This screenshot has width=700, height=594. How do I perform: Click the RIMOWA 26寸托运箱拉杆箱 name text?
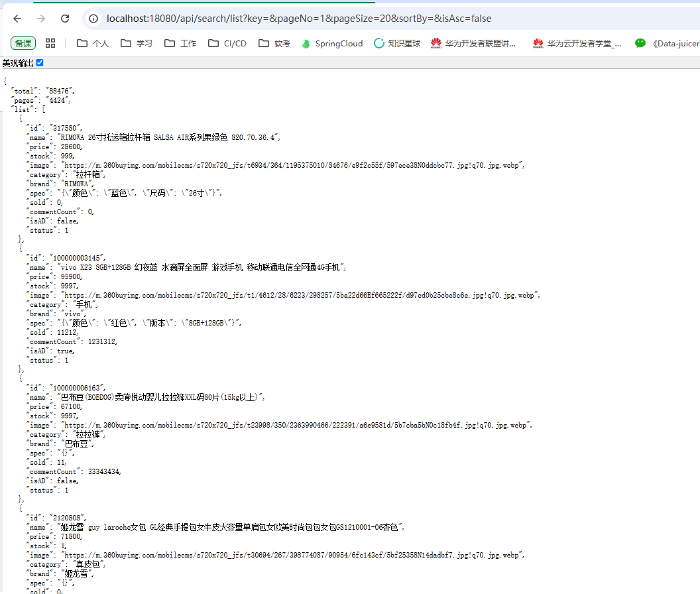[x=168, y=137]
